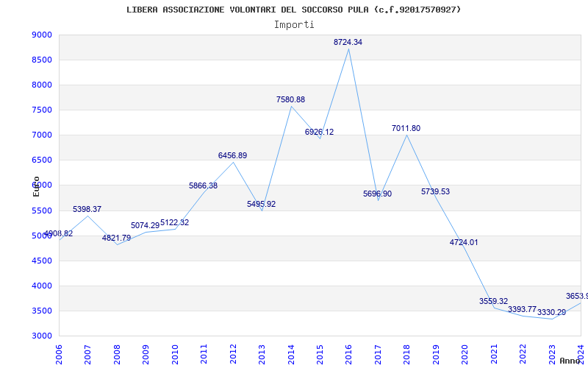Viewport: 588px width, 368px height.
Task: Select the 5696.90 data label
Action: [x=377, y=194]
